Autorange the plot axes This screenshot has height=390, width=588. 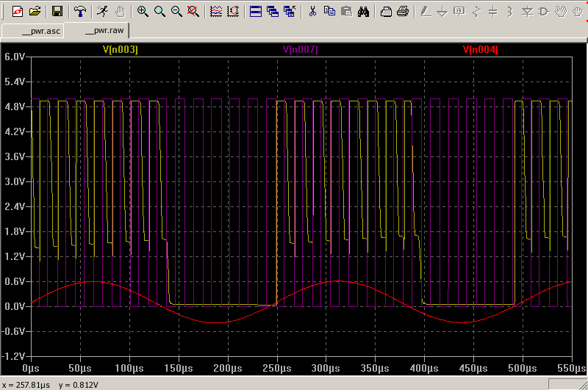click(x=233, y=11)
